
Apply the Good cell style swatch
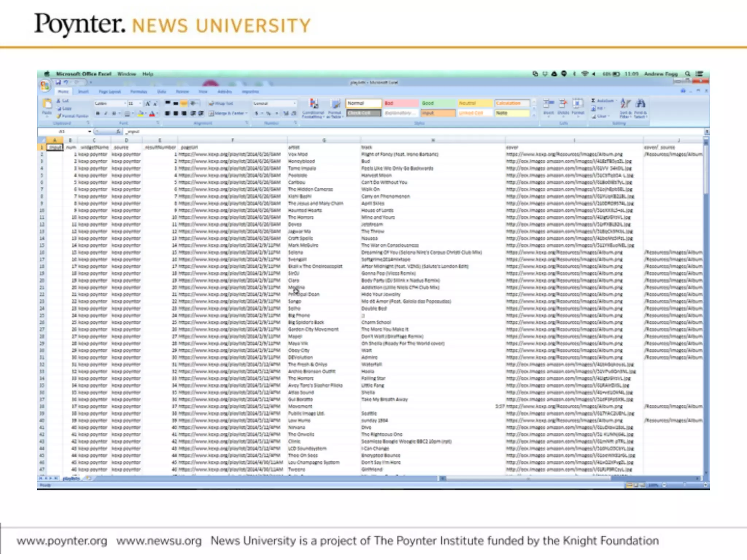[x=438, y=103]
